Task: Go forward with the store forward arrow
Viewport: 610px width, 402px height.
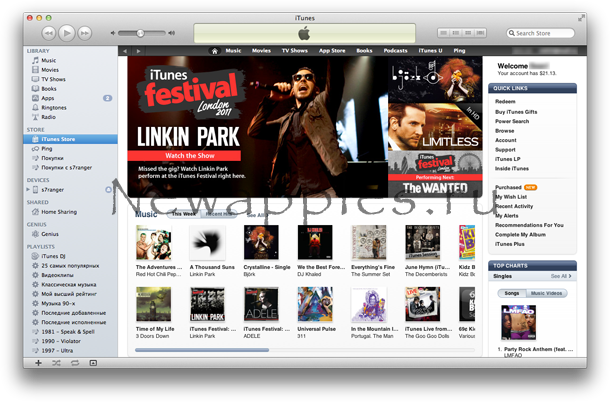Action: (x=138, y=51)
